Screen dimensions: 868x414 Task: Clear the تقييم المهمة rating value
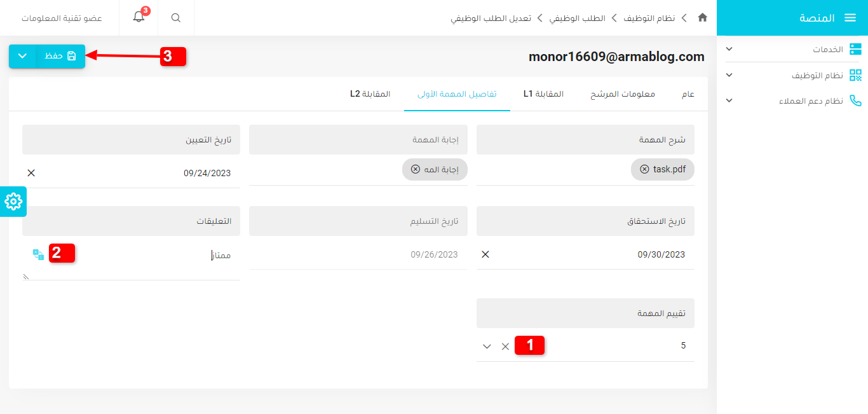pyautogui.click(x=505, y=347)
